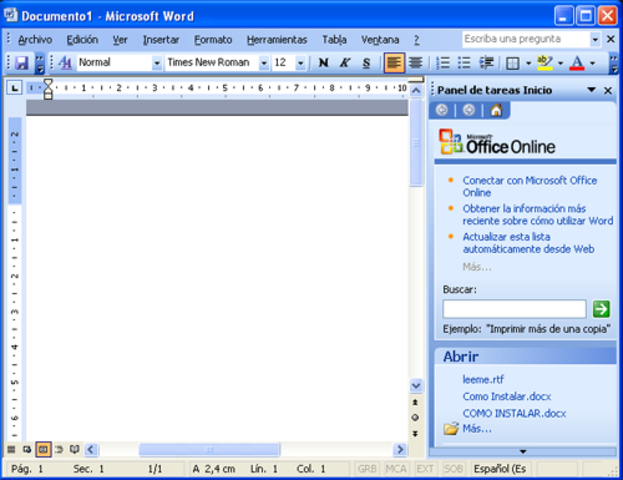Switch to Web layout view icon
The image size is (623, 480).
pos(27,449)
